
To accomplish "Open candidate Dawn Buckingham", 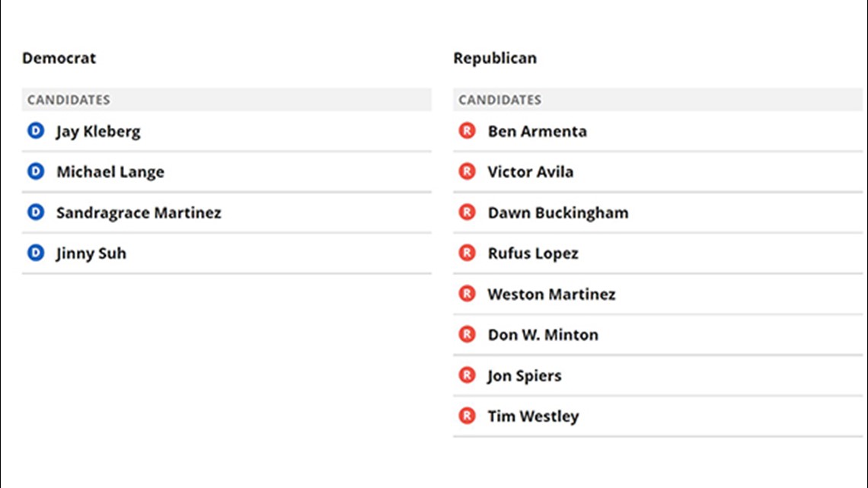I will pyautogui.click(x=558, y=213).
